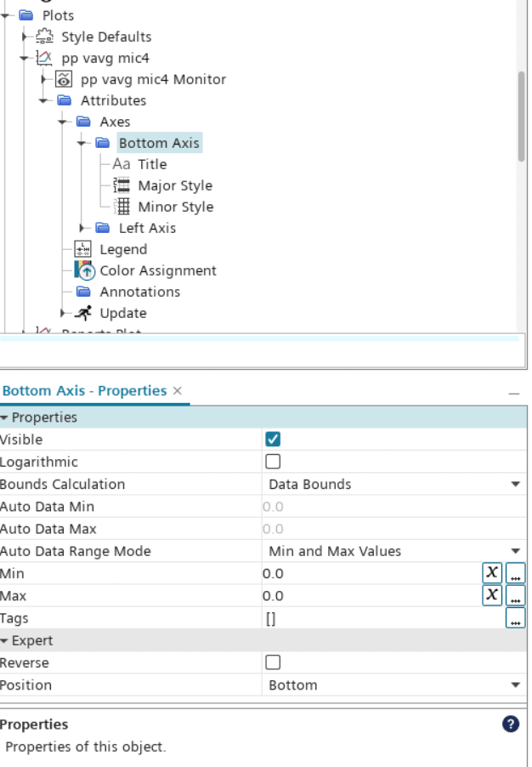Click the tree panel vertical scrollbar
The width and height of the screenshot is (532, 767).
521,116
